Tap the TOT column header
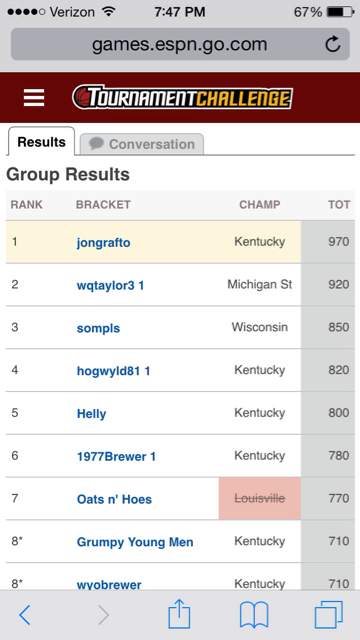The image size is (360, 640). [x=339, y=204]
